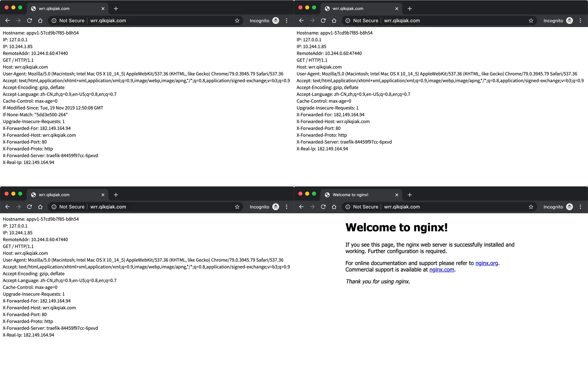Bookmark page with star in bottom-left window
Image resolution: width=588 pixels, height=368 pixels.
point(237,207)
